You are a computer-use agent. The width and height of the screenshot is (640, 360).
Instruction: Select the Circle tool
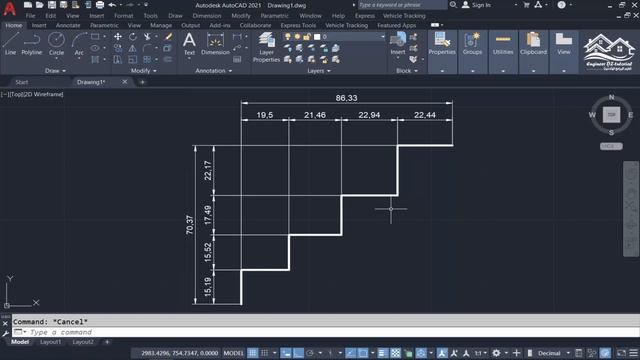coord(56,44)
